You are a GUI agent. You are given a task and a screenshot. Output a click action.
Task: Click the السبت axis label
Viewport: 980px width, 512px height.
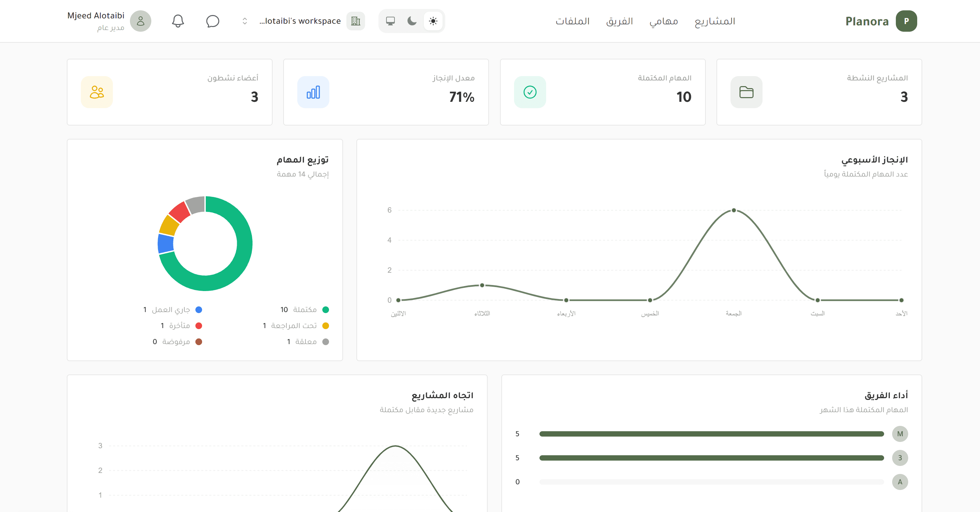pyautogui.click(x=818, y=314)
